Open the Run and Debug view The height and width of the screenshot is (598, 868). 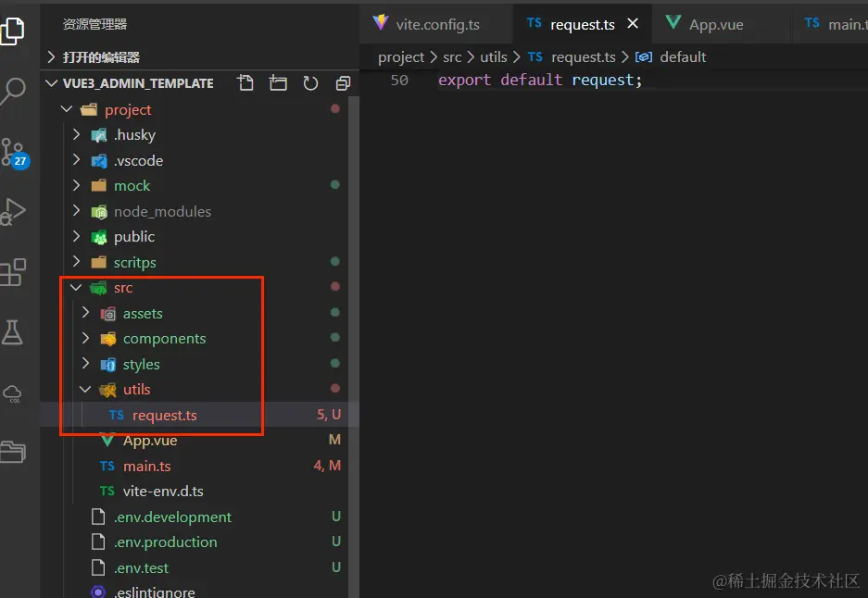(x=13, y=211)
